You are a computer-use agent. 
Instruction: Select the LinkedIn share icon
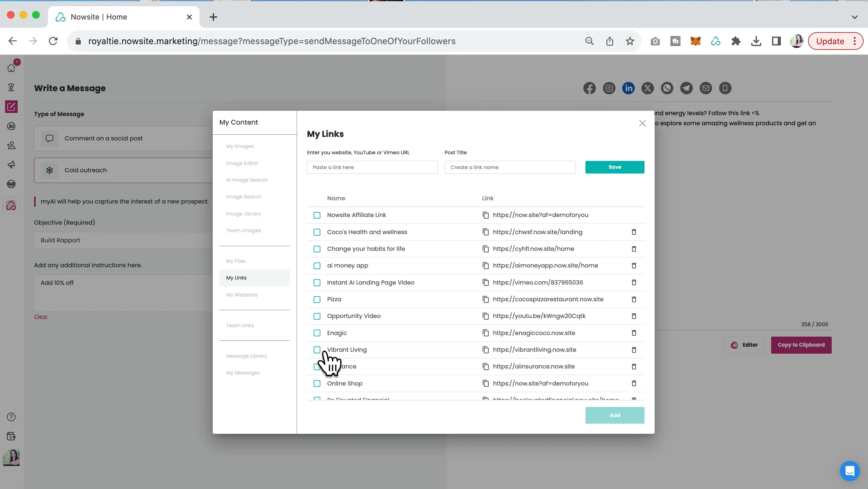coord(628,88)
